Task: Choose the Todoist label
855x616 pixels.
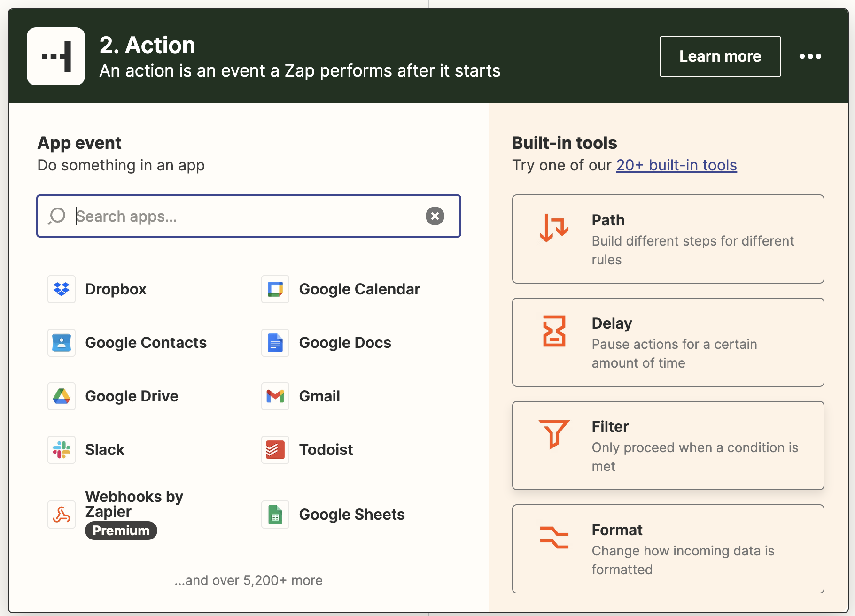Action: [326, 450]
